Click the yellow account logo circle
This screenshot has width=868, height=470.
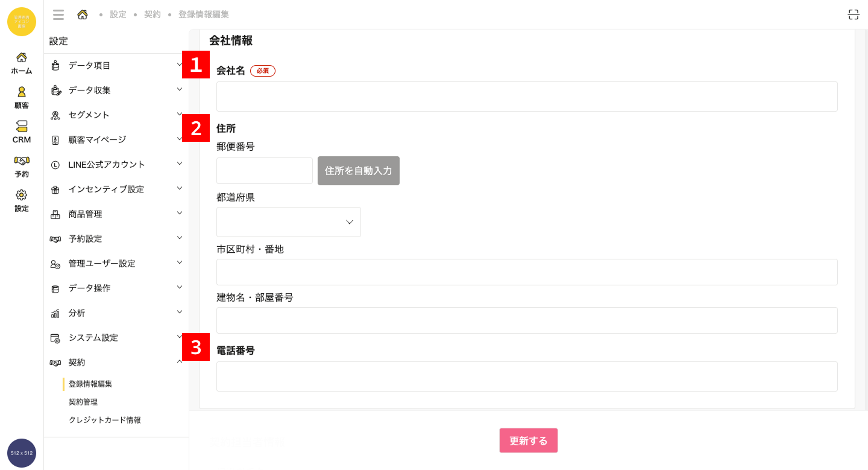pyautogui.click(x=22, y=22)
